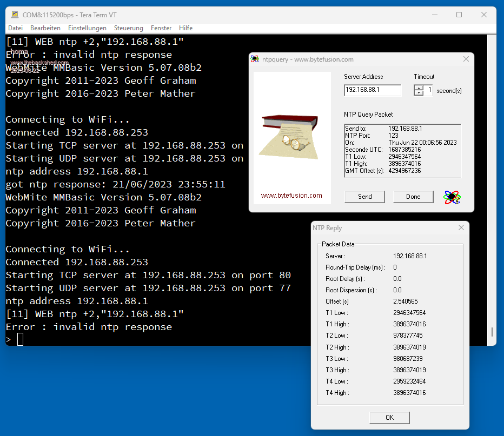The height and width of the screenshot is (436, 504).
Task: Click the atom logo beside Done
Action: click(452, 197)
